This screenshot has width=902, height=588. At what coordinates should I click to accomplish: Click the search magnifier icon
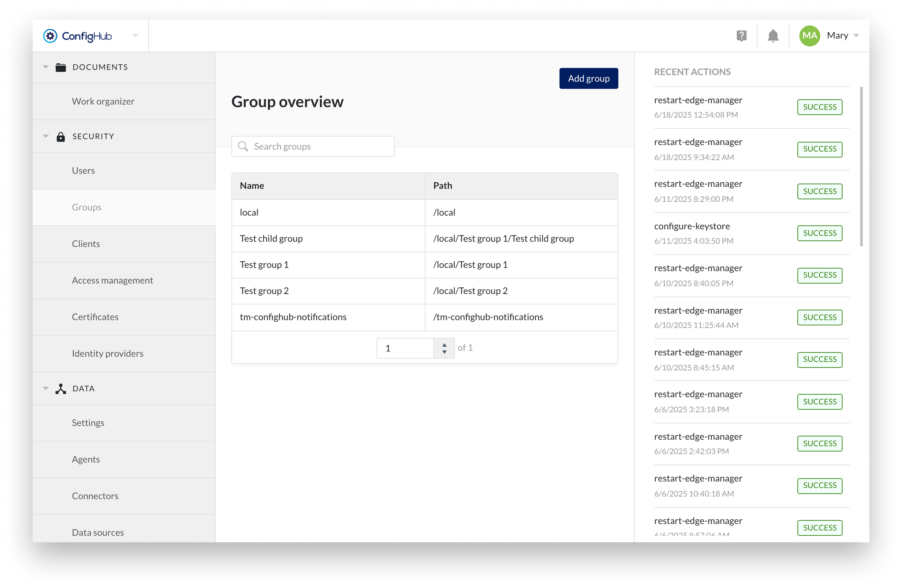tap(243, 147)
